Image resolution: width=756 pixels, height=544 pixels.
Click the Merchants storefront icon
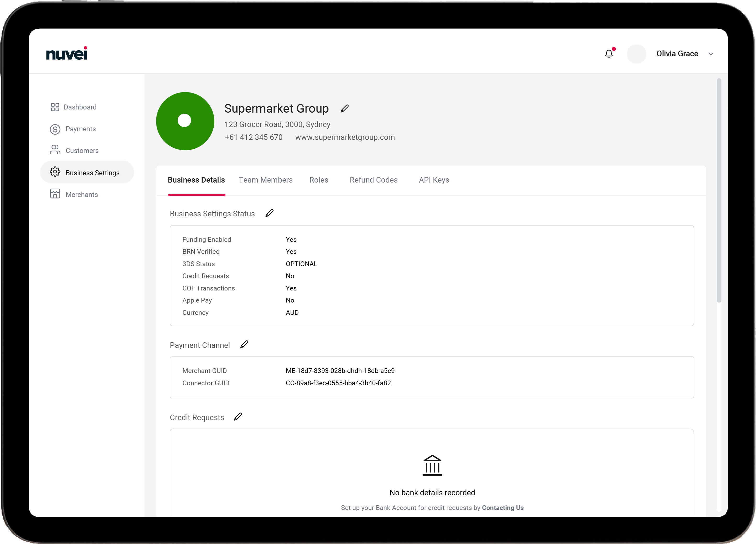(55, 194)
